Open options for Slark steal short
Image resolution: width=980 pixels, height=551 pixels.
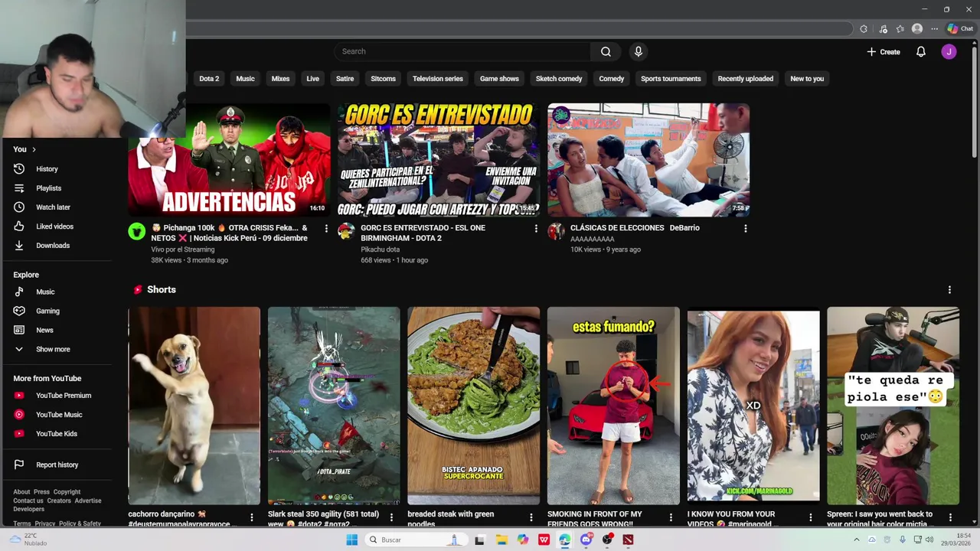click(391, 518)
